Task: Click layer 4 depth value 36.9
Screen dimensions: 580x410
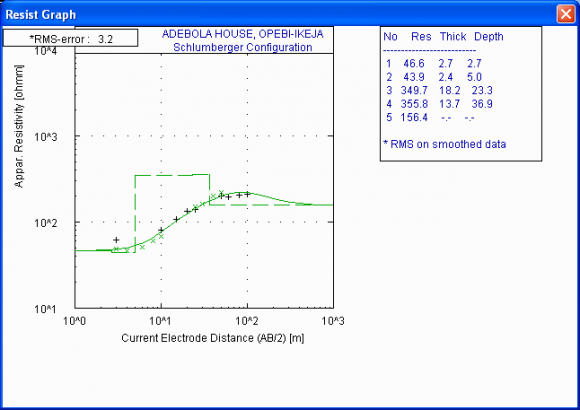Action: 482,104
